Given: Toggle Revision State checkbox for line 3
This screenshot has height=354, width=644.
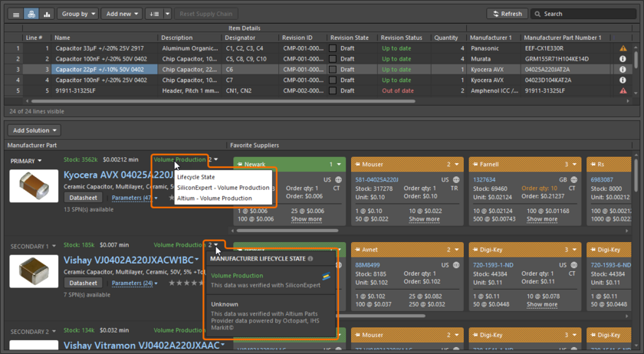Looking at the screenshot, I should click(x=333, y=70).
